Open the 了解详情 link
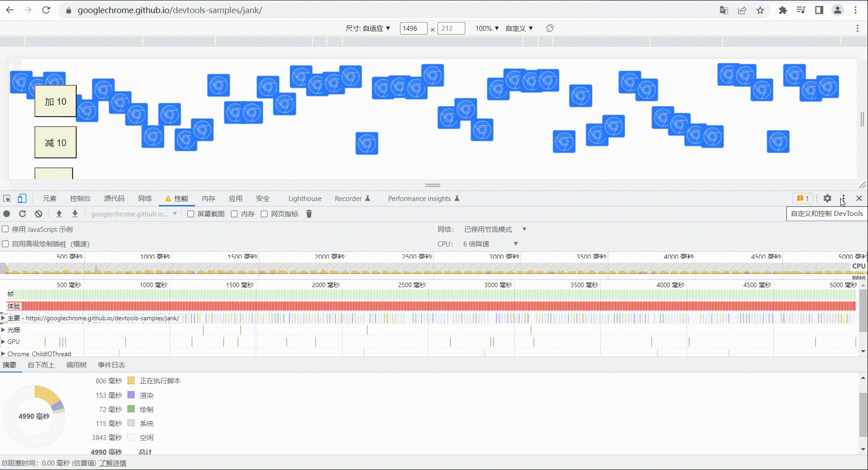This screenshot has height=470, width=868. coord(113,463)
